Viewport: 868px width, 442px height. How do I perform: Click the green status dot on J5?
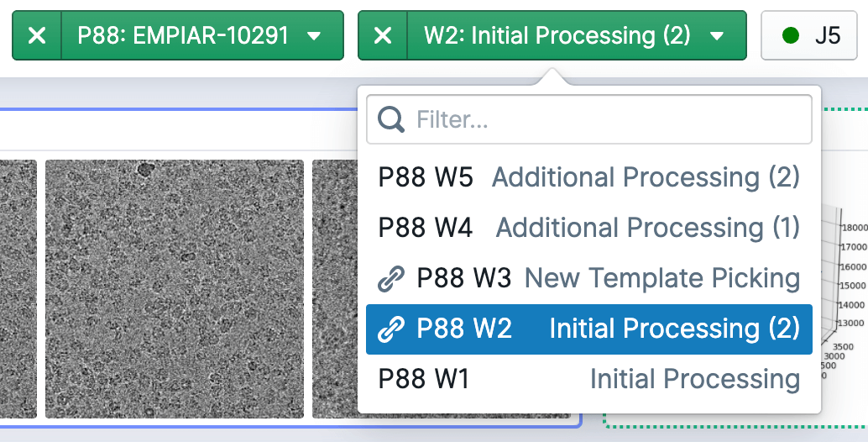tap(791, 36)
